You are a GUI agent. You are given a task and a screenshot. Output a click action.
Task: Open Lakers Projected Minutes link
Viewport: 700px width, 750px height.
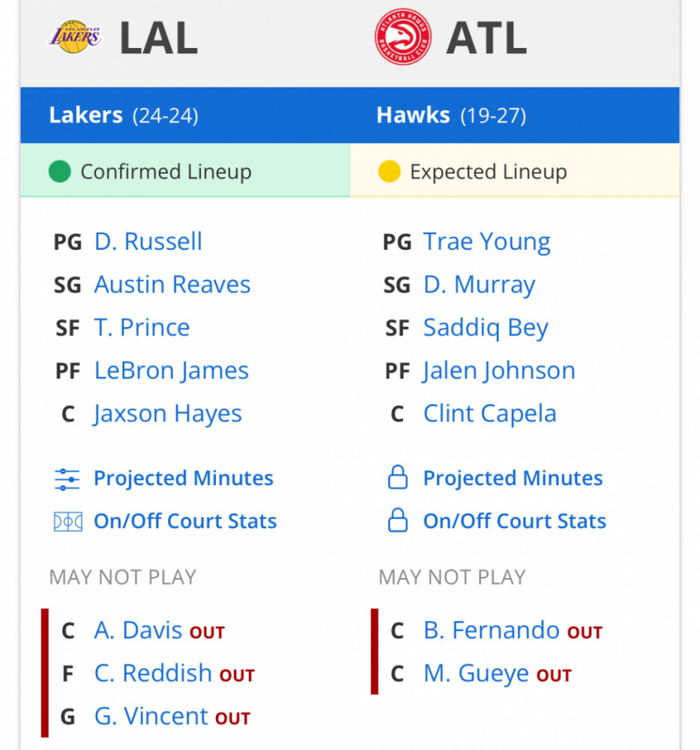pos(184,478)
